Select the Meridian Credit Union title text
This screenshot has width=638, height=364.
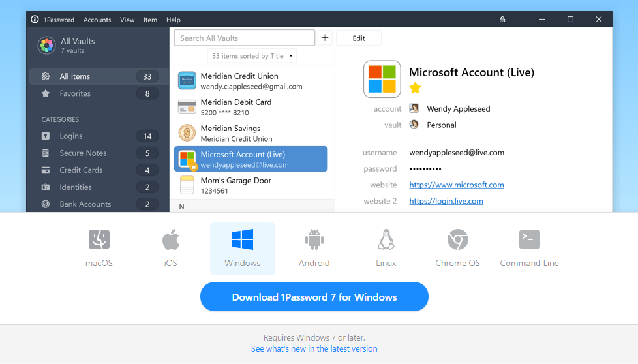pos(239,76)
